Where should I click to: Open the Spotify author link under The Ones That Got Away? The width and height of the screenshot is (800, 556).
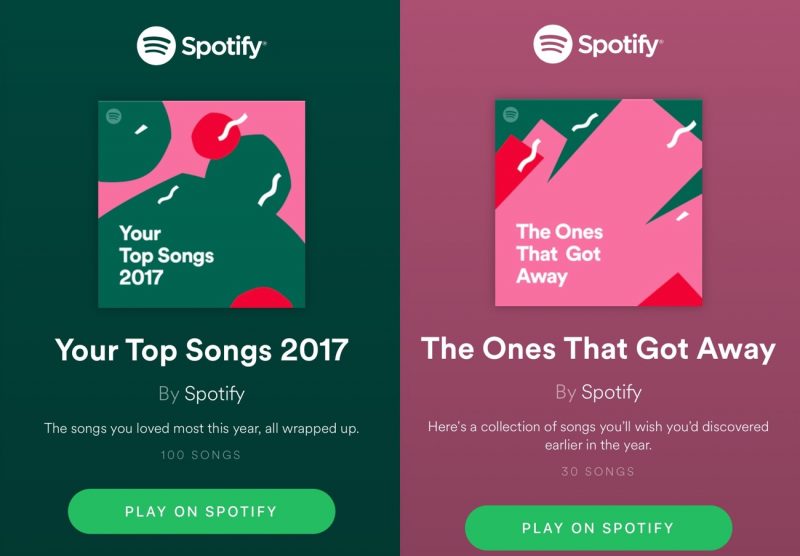(611, 392)
